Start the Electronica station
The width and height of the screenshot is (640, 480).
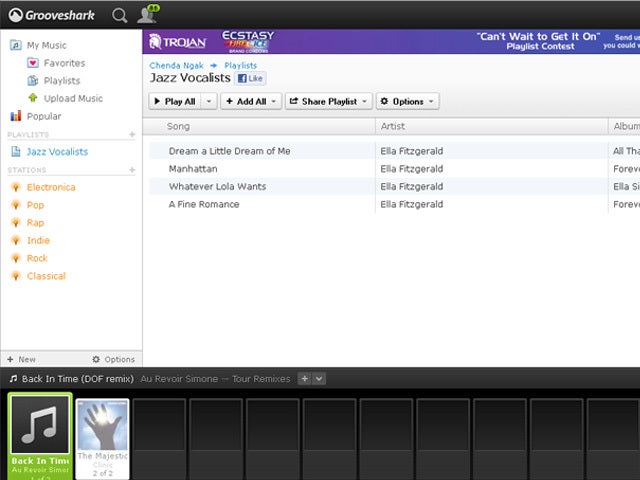pyautogui.click(x=51, y=187)
